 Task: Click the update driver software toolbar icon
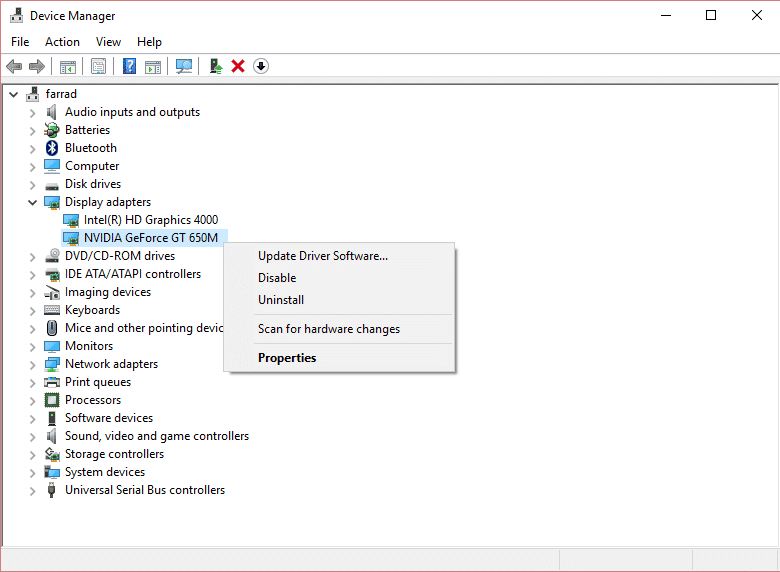coord(215,66)
